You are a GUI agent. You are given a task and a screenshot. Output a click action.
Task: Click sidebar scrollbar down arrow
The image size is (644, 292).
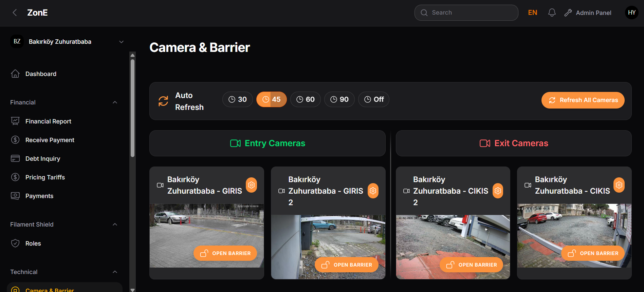click(x=133, y=290)
